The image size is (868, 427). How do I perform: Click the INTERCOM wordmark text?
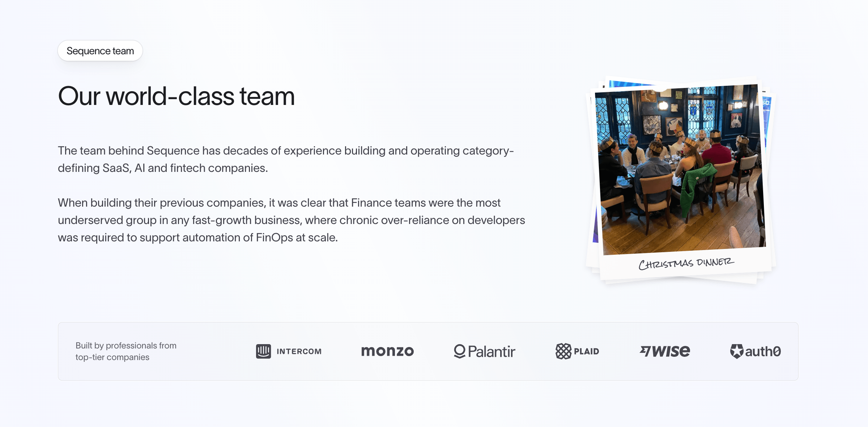pyautogui.click(x=299, y=351)
